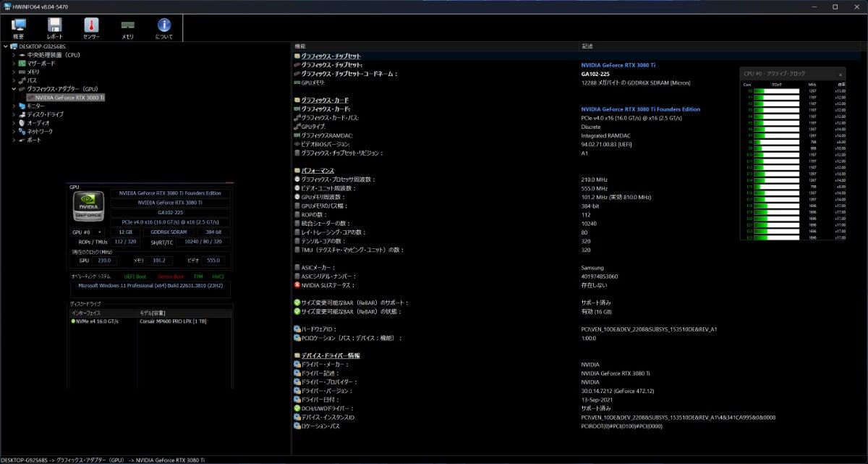Expand the バス tree node
This screenshot has width=868, height=464.
14,80
